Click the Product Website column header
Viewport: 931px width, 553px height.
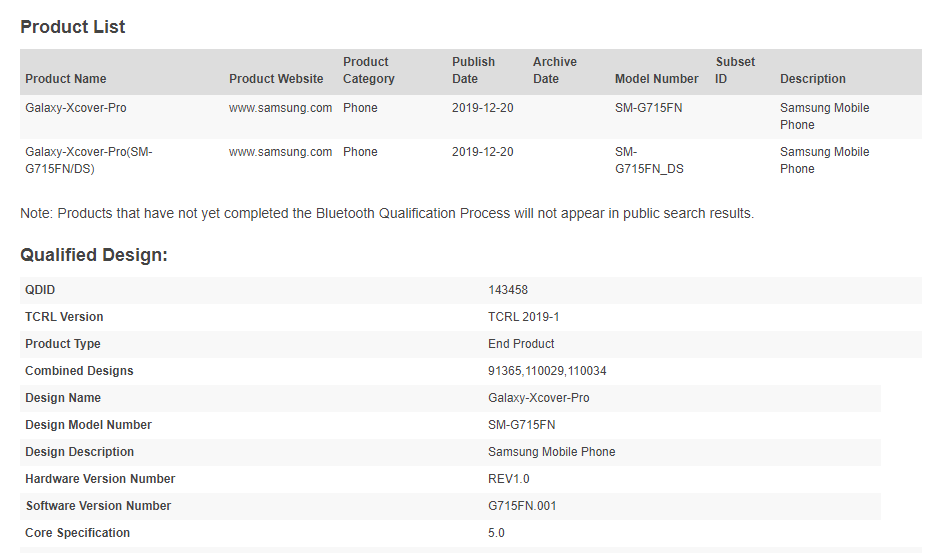[276, 78]
